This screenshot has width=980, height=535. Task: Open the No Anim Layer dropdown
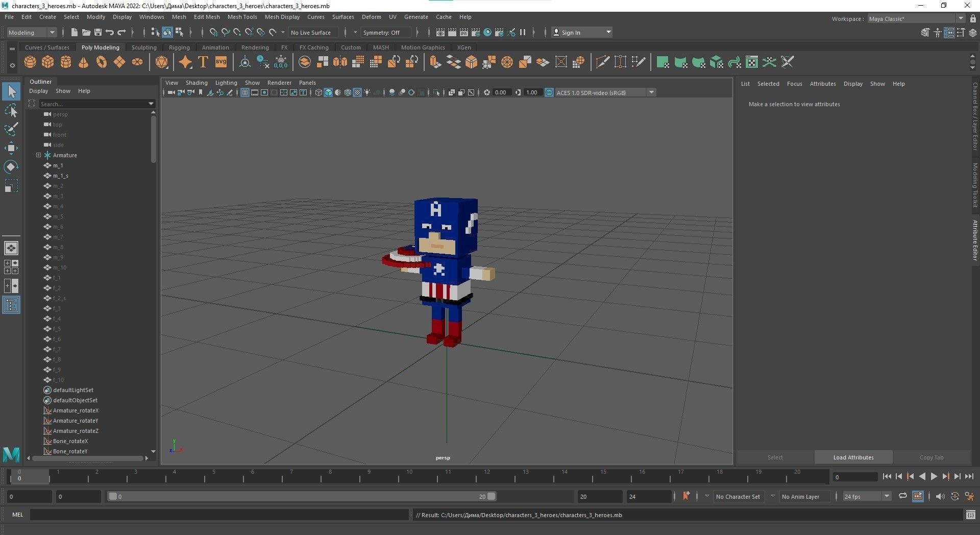coord(773,496)
